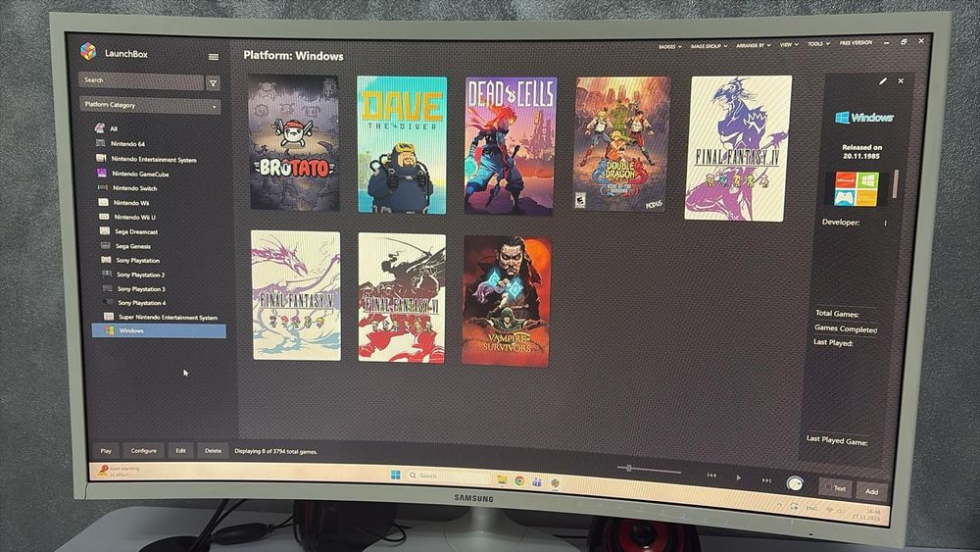Image resolution: width=980 pixels, height=552 pixels.
Task: Select Super Nintendo Entertainment System platform
Action: pyautogui.click(x=168, y=317)
